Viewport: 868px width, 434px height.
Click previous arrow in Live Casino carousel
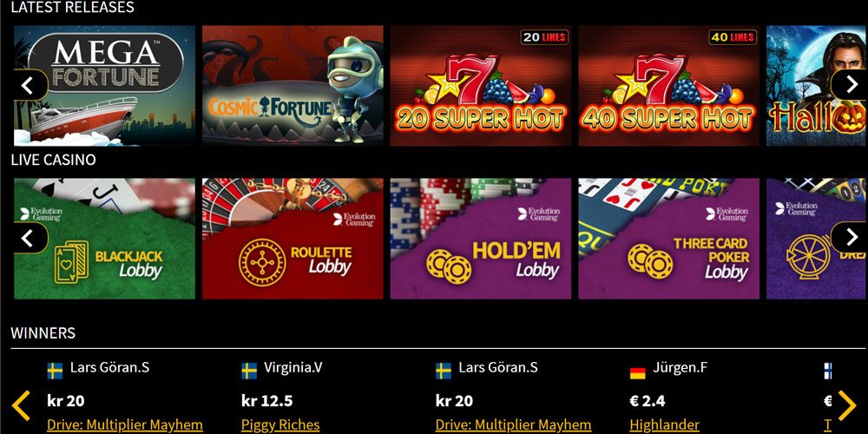(x=29, y=238)
